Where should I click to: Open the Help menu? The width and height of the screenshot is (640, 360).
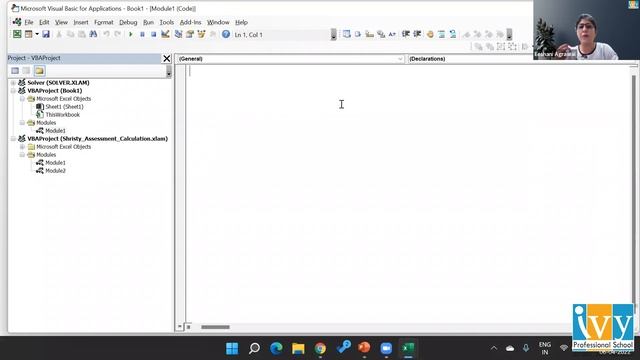click(241, 22)
